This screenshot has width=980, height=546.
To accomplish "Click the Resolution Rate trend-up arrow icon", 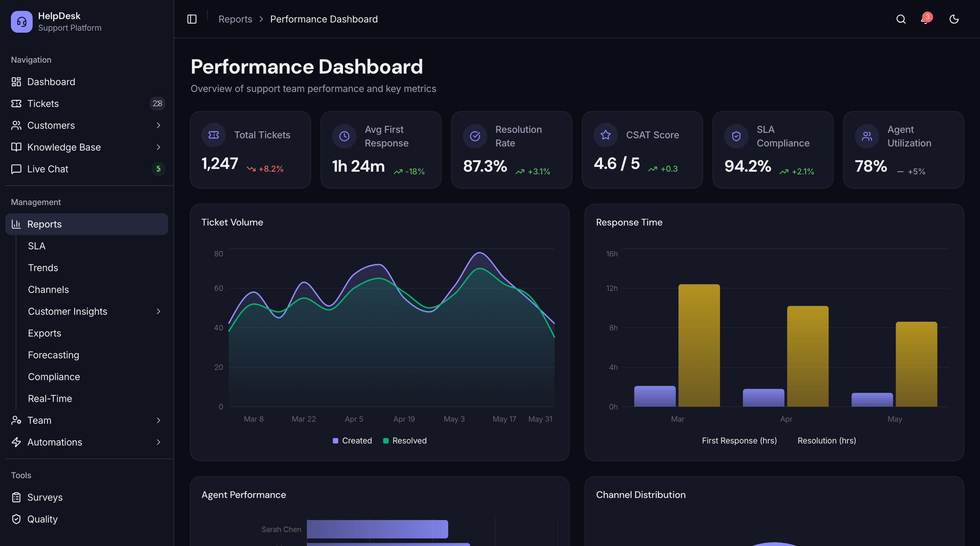I will click(520, 172).
